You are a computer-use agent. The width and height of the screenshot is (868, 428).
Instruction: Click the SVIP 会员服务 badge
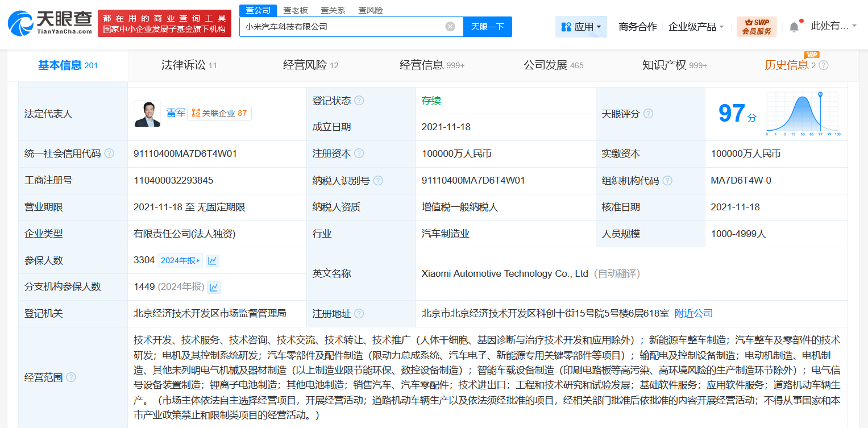point(756,26)
